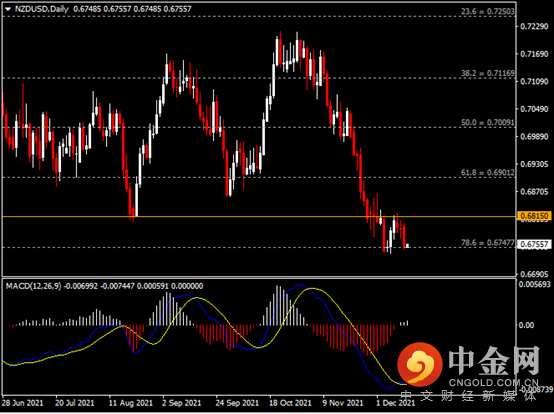Select the 61.8 = 0.69012 Fibonacci label
Image resolution: width=554 pixels, height=414 pixels.
(x=488, y=172)
